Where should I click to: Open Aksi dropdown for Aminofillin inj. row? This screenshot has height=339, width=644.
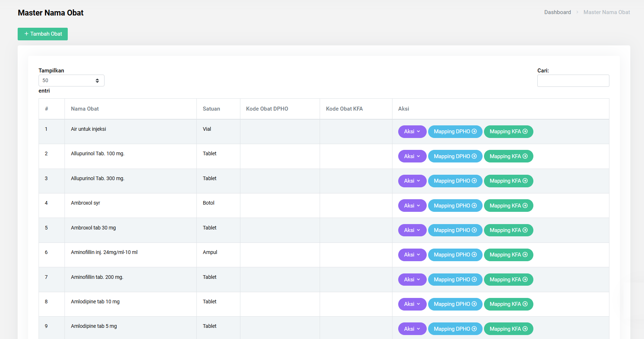click(412, 255)
